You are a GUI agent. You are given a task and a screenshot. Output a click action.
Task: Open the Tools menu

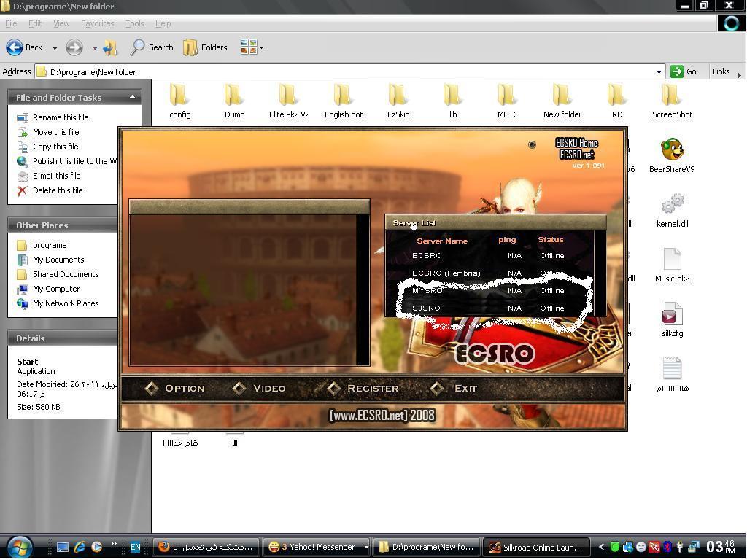point(134,23)
